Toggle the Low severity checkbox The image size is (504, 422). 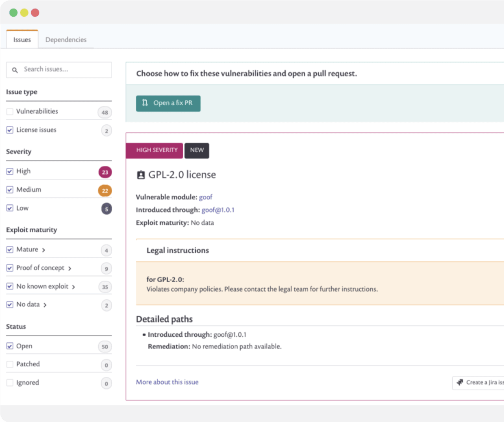tap(10, 208)
